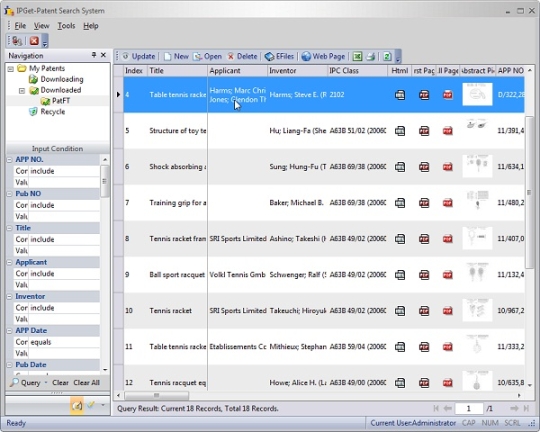Click the Clear All button

pyautogui.click(x=86, y=383)
